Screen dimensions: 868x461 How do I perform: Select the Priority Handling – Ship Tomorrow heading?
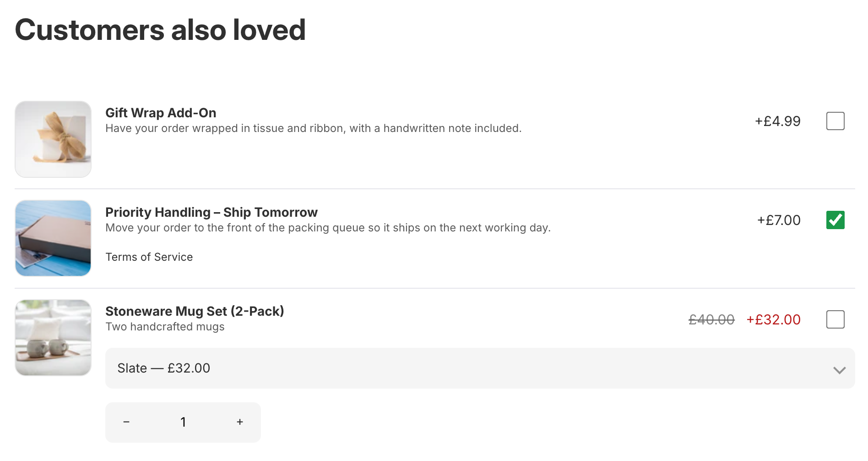click(212, 212)
